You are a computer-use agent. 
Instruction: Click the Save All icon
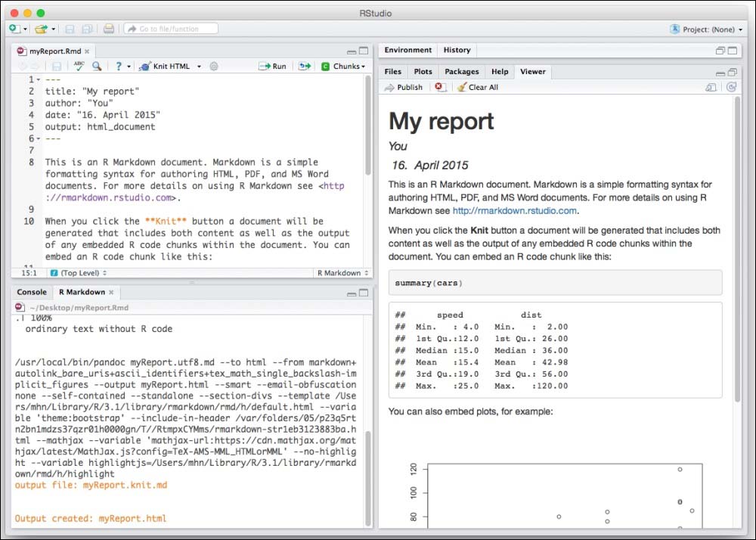87,29
